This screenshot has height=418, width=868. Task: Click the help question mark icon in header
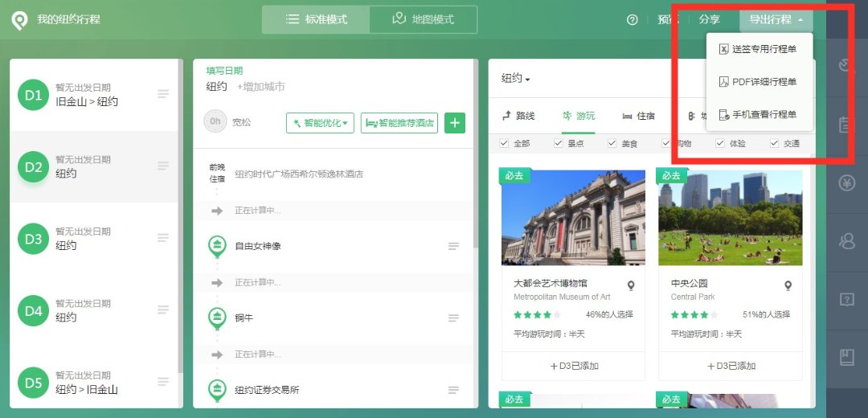[x=633, y=20]
